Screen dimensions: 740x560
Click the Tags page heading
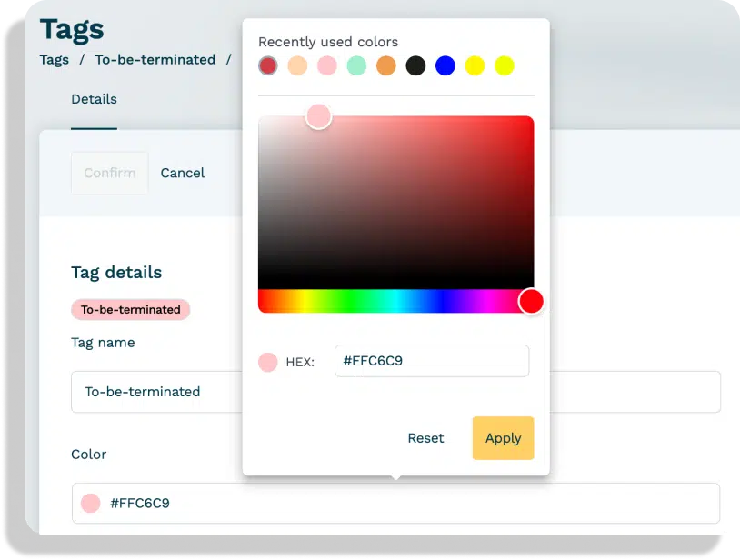72,29
